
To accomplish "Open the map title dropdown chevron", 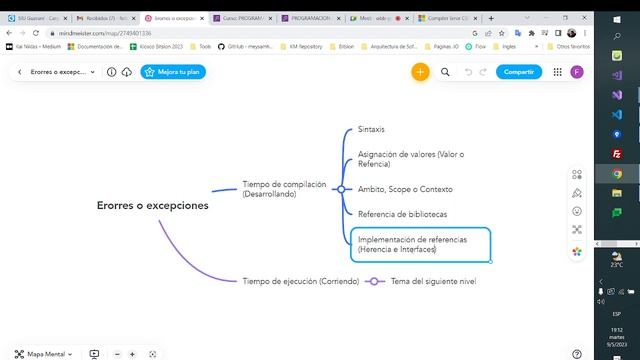I will [x=93, y=72].
